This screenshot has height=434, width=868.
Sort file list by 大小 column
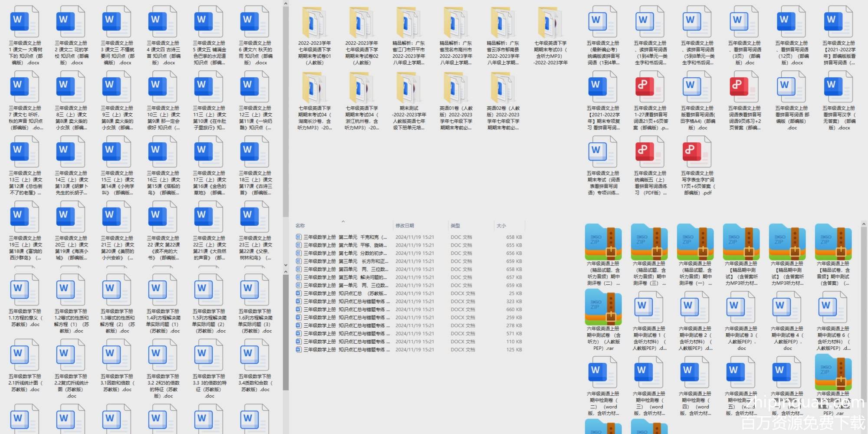(501, 226)
